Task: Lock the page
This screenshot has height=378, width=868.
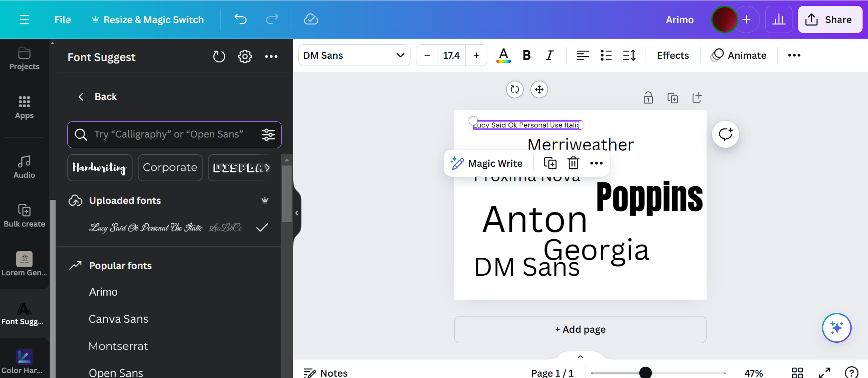Action: pyautogui.click(x=648, y=98)
